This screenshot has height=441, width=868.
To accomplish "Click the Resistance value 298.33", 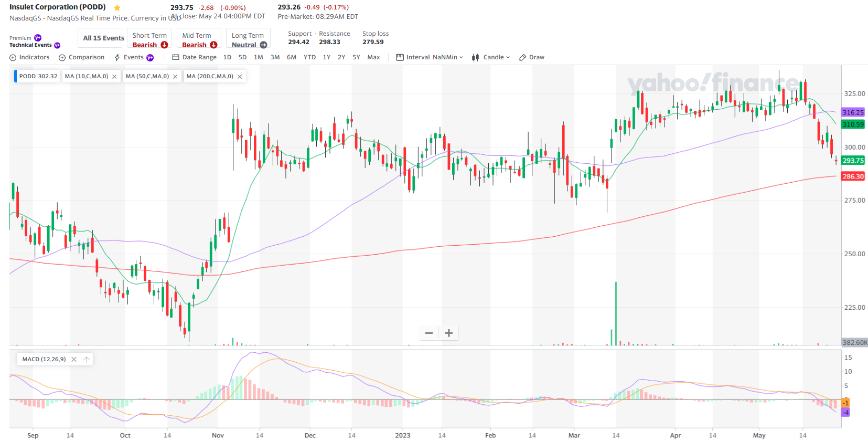I will [329, 42].
